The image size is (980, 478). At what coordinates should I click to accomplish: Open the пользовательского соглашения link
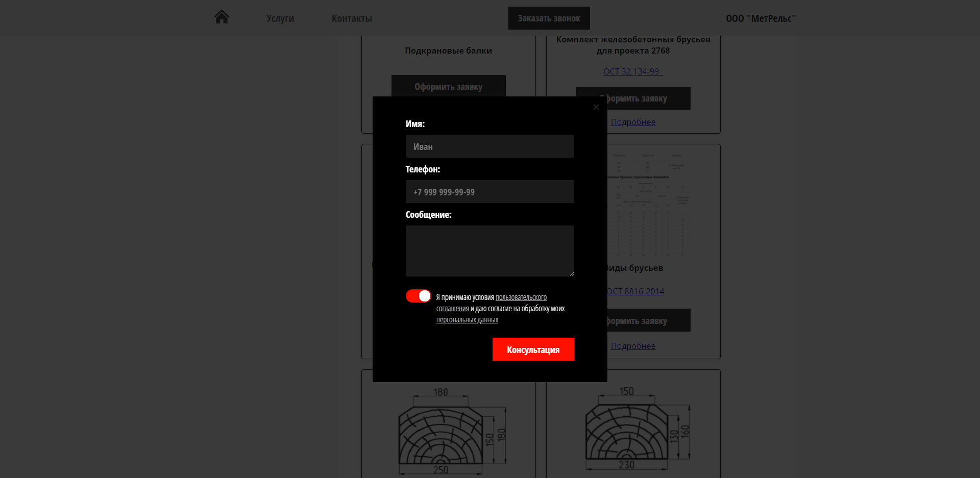point(492,303)
